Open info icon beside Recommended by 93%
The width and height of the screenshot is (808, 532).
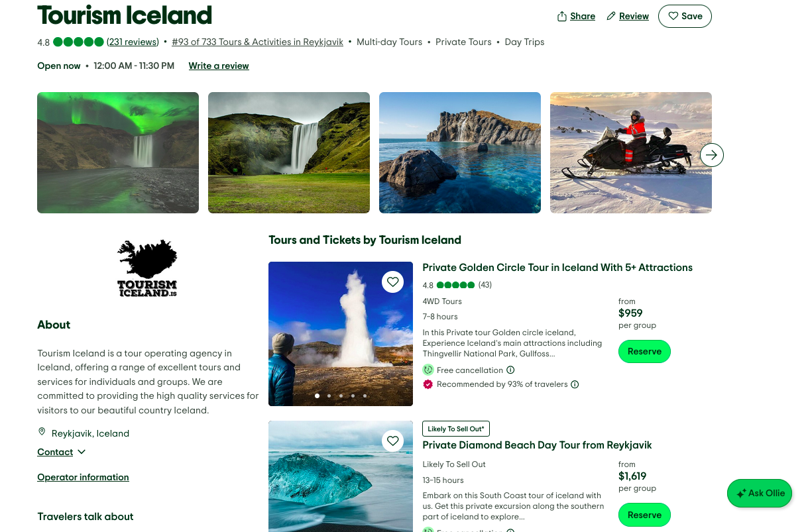pyautogui.click(x=575, y=384)
